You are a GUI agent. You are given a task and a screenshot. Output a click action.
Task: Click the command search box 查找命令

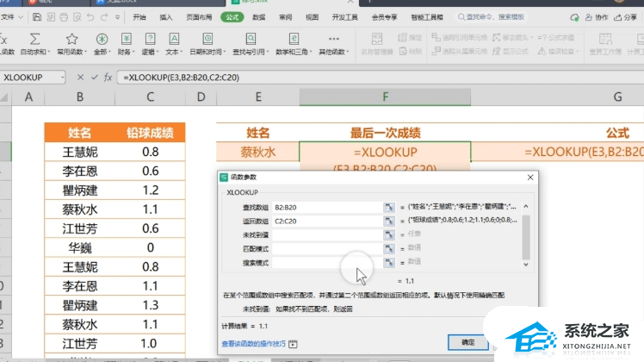click(492, 17)
